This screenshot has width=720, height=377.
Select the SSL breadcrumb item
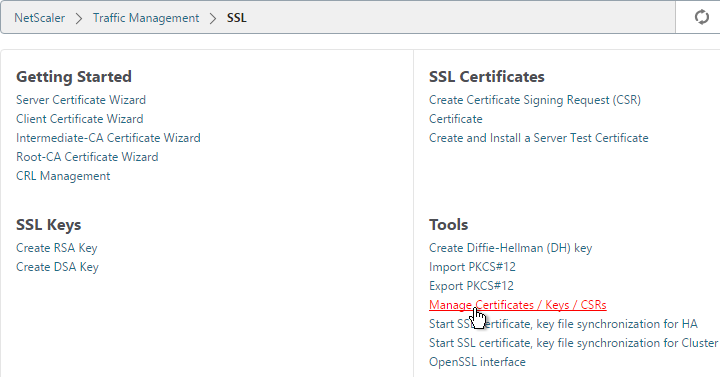(236, 18)
